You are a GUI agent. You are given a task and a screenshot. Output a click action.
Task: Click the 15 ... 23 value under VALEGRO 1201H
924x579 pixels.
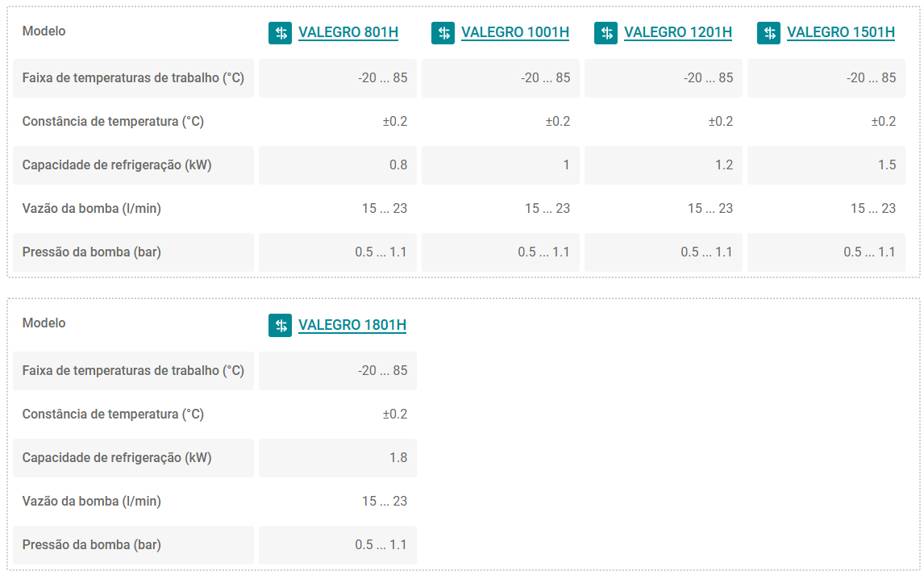[x=710, y=209]
